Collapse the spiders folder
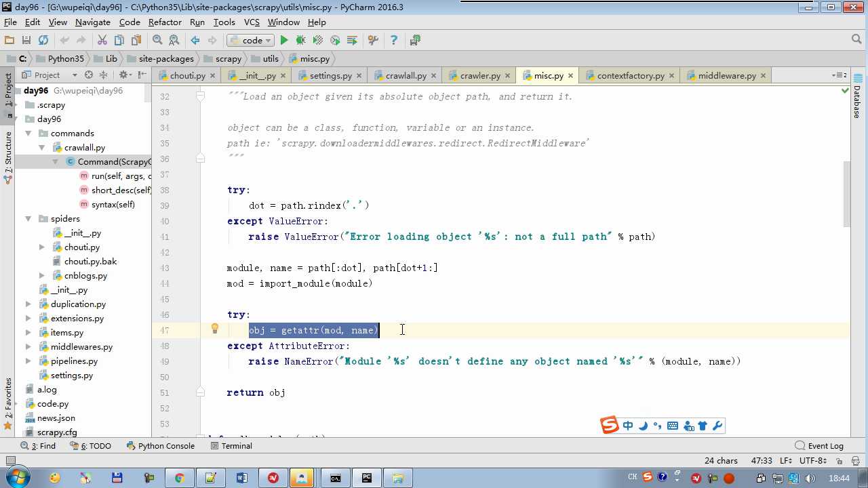Screen dimensions: 868x488 coord(28,219)
